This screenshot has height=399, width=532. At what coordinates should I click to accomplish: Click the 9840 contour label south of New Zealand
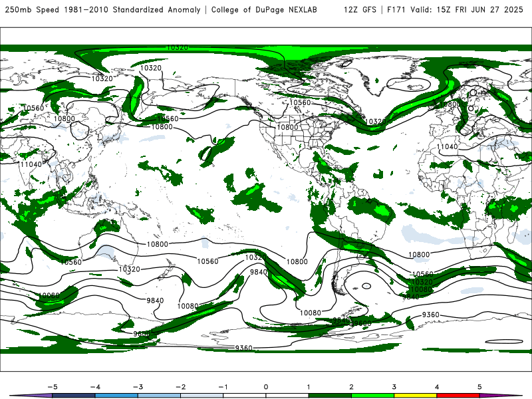point(155,301)
